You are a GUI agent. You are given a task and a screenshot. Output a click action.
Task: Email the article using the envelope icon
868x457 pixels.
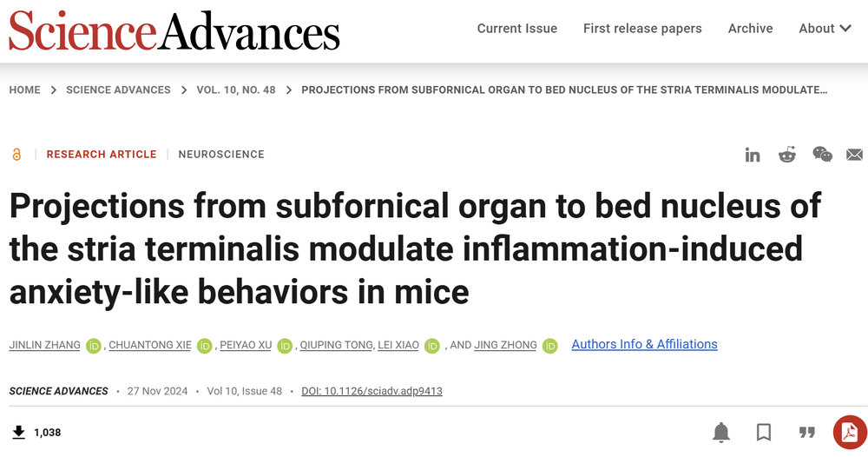[x=854, y=155]
